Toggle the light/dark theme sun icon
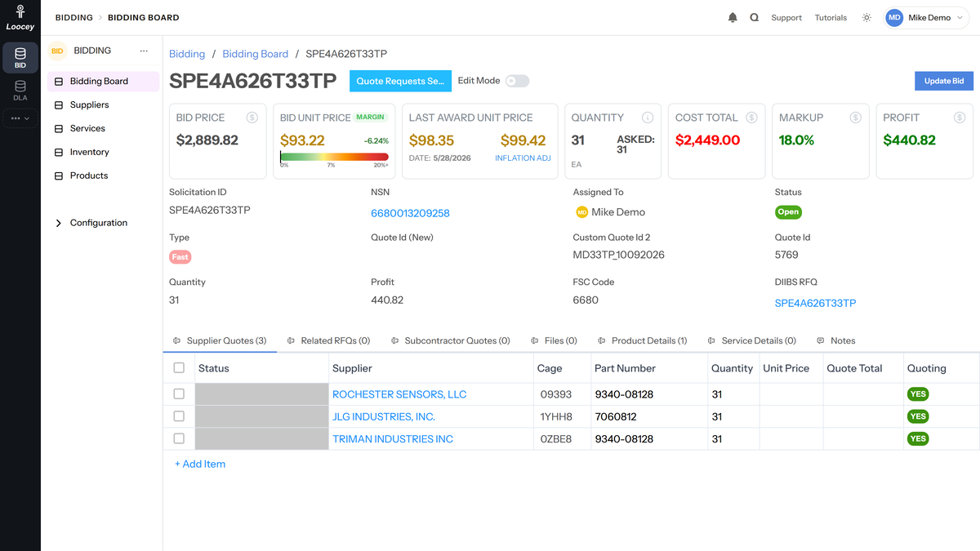 point(866,17)
